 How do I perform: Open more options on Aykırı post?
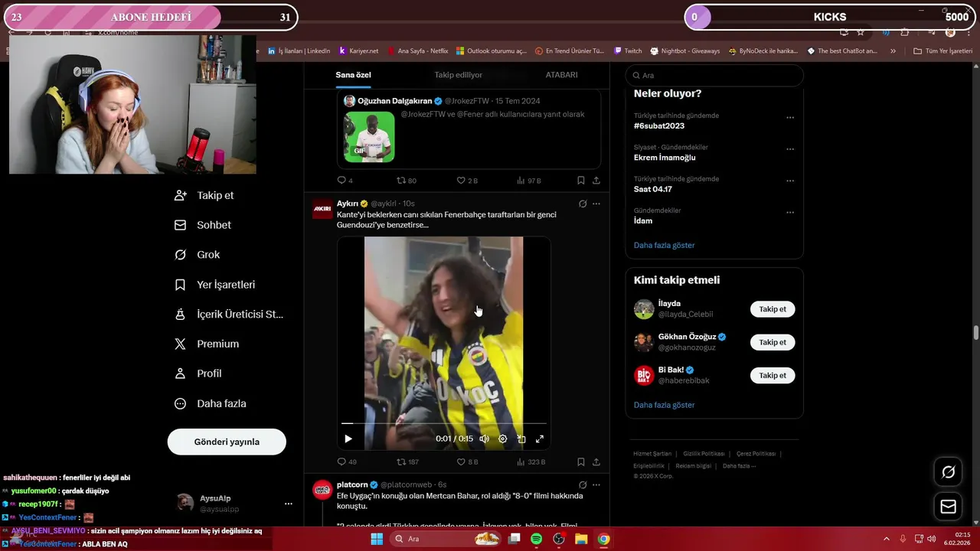(596, 204)
